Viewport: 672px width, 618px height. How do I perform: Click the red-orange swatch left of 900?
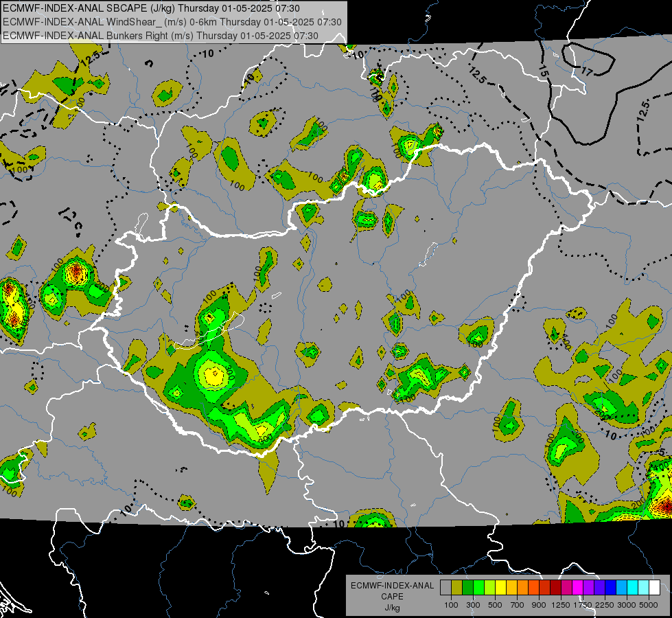(533, 588)
